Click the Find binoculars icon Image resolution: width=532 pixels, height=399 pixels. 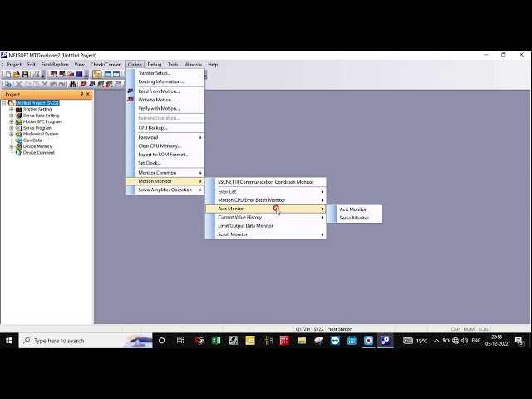72,84
